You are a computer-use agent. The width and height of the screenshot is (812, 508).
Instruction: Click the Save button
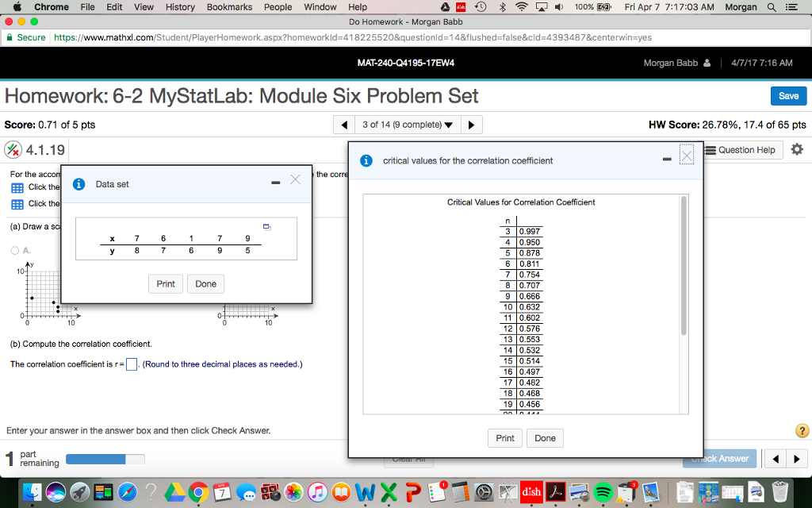789,96
